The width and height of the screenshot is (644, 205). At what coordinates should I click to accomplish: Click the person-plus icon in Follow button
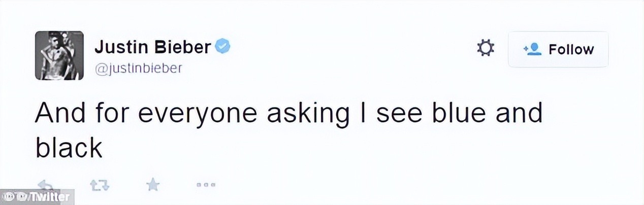[532, 49]
